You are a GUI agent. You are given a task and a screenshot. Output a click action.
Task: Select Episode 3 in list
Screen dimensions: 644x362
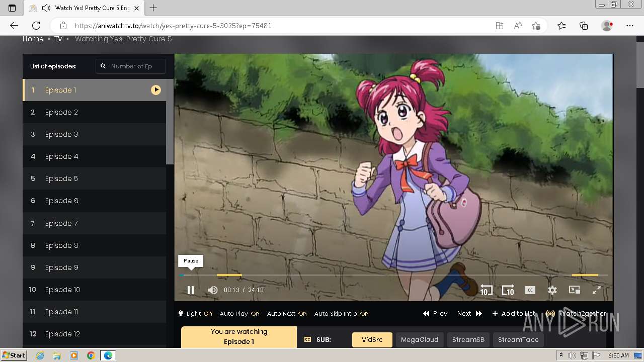coord(94,134)
